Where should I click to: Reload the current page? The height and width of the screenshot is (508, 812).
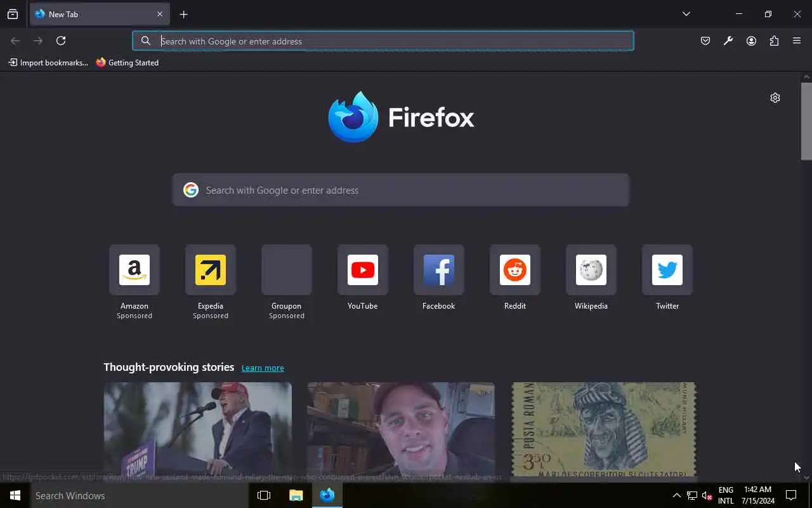[61, 41]
